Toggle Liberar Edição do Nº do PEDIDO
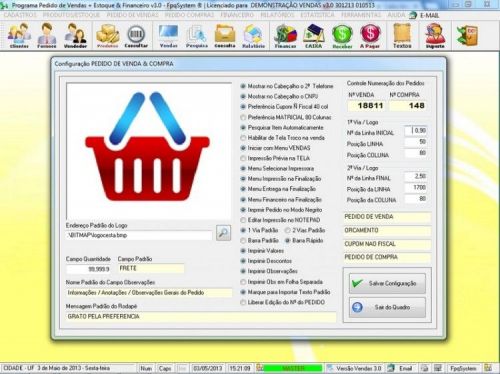 pos(243,302)
